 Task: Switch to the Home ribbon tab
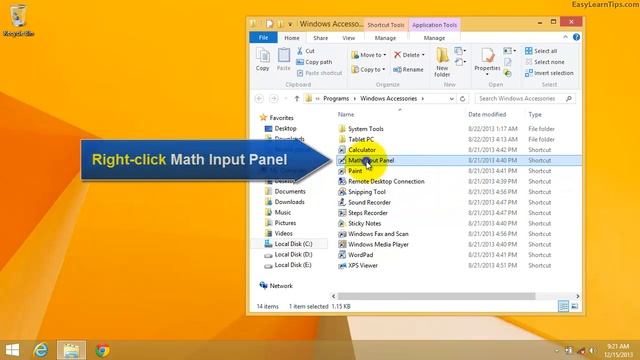(x=291, y=38)
